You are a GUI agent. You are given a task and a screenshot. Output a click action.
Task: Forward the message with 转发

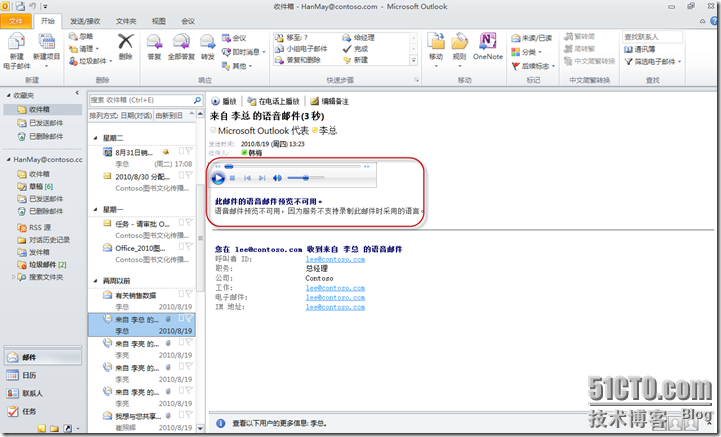coord(208,47)
